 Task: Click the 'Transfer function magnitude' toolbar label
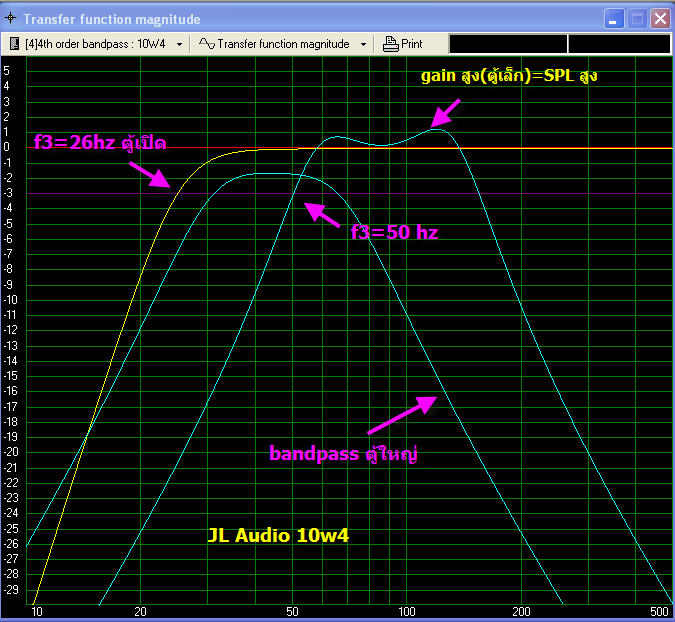click(x=283, y=44)
